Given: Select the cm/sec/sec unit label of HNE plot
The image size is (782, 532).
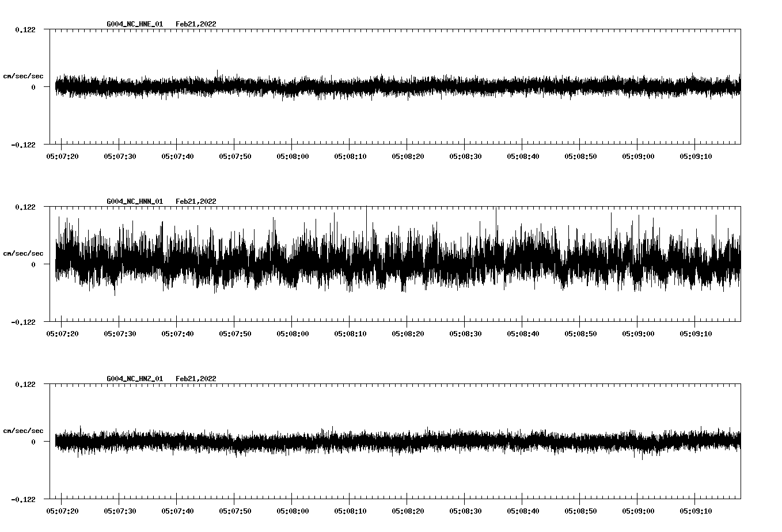Looking at the screenshot, I should pos(24,76).
